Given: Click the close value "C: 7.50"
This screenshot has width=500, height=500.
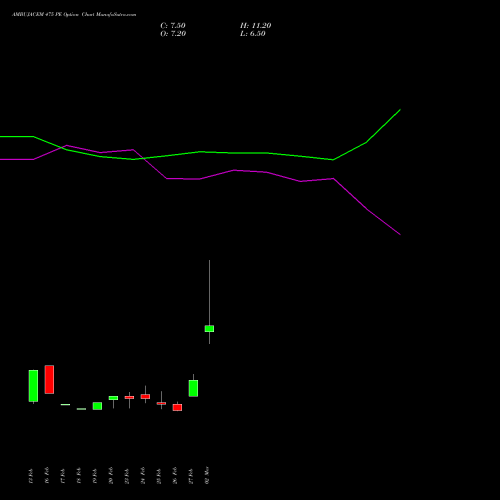Looking at the screenshot, I should (x=173, y=26).
